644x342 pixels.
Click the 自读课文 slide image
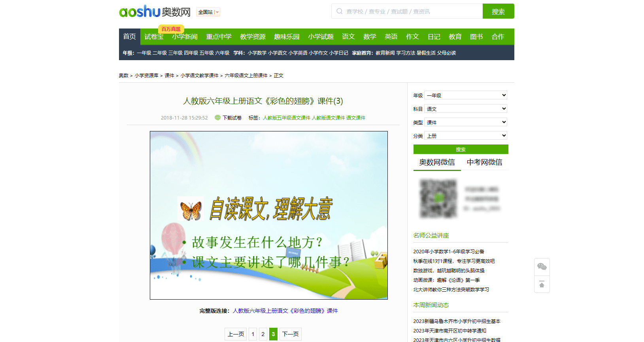coord(269,215)
